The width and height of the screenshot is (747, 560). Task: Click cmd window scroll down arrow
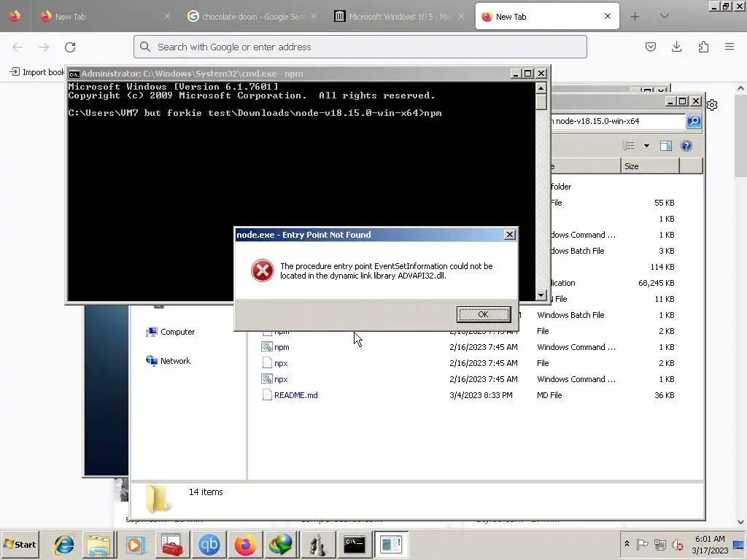click(x=541, y=295)
